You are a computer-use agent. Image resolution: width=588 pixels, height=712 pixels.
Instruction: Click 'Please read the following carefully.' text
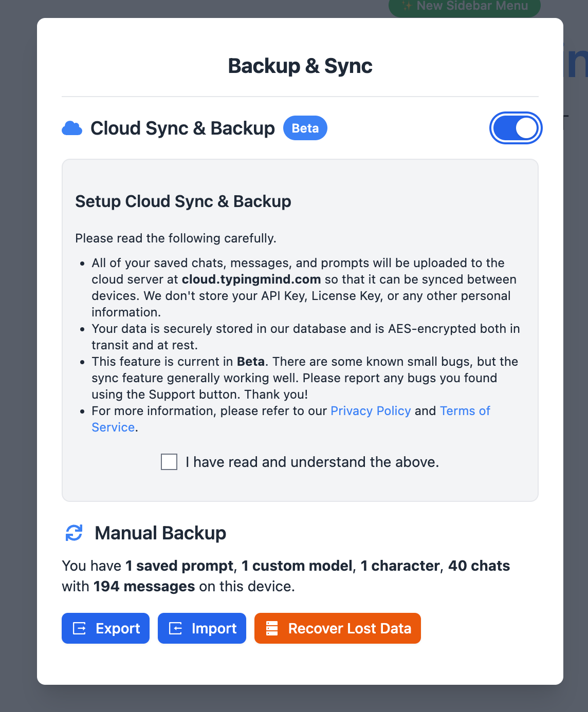[176, 238]
